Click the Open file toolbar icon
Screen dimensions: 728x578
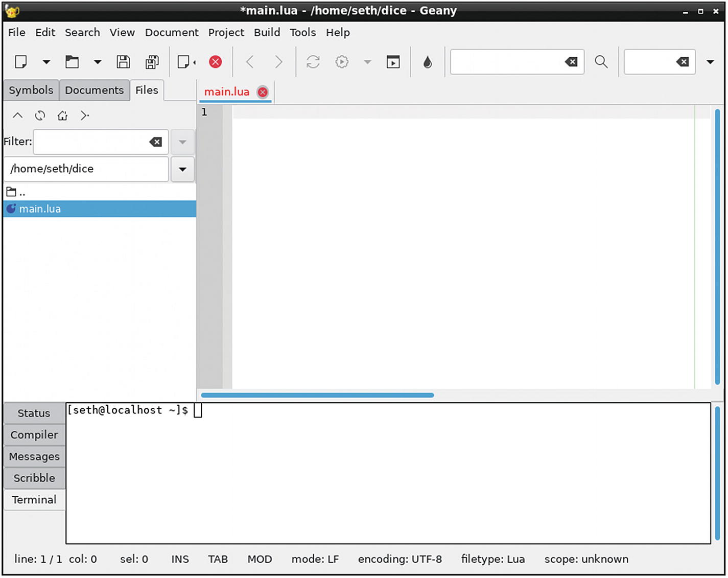(x=72, y=62)
